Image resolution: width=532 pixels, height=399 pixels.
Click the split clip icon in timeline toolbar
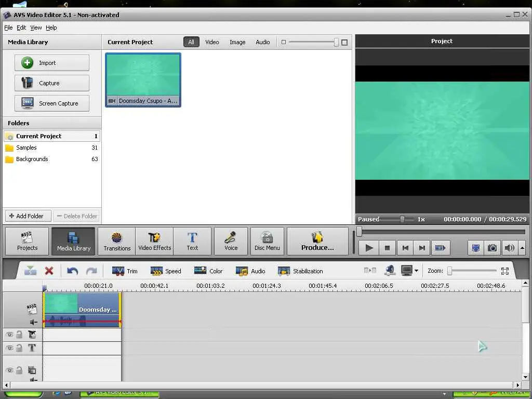point(30,271)
